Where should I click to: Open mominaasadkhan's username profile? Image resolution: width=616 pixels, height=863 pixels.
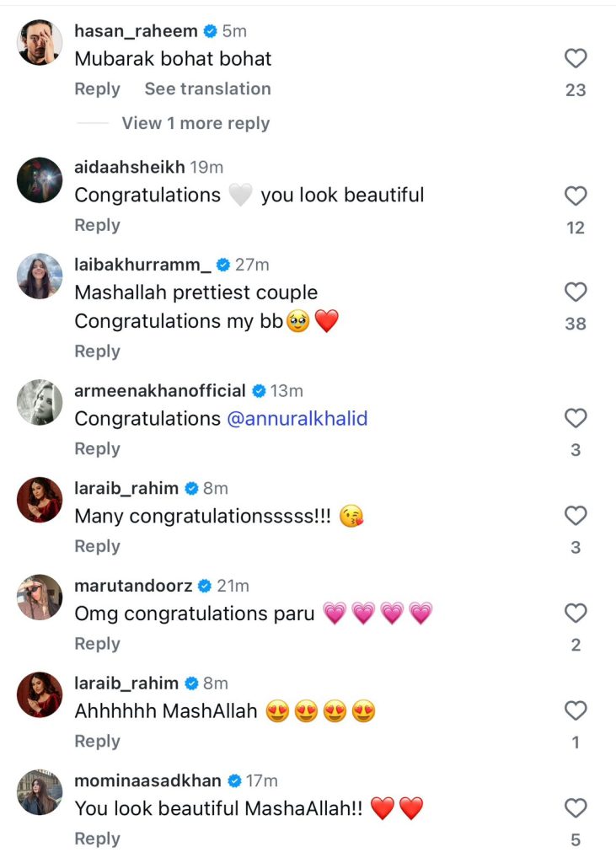147,780
